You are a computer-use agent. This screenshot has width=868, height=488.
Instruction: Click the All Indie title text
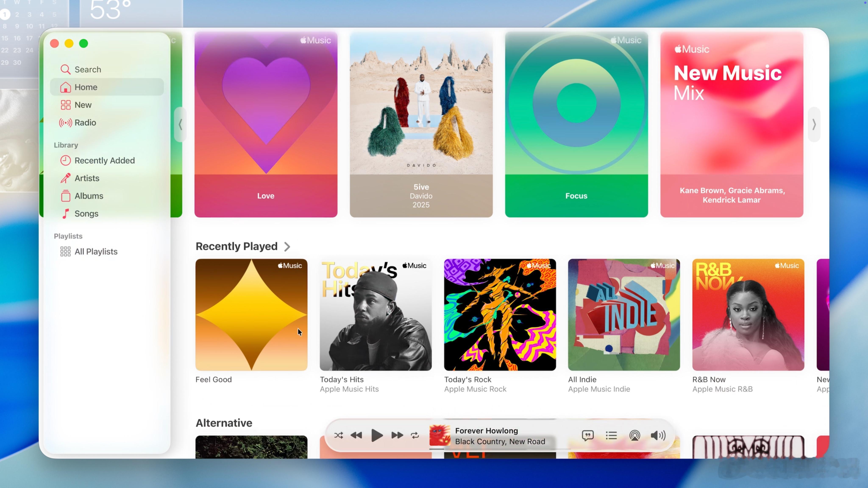(x=582, y=380)
